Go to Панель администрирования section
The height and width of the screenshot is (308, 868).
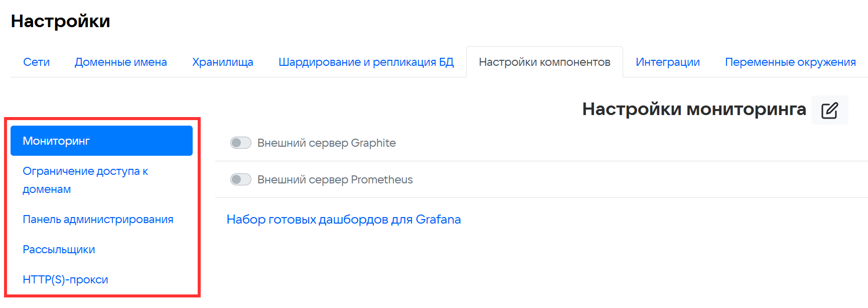(x=98, y=220)
